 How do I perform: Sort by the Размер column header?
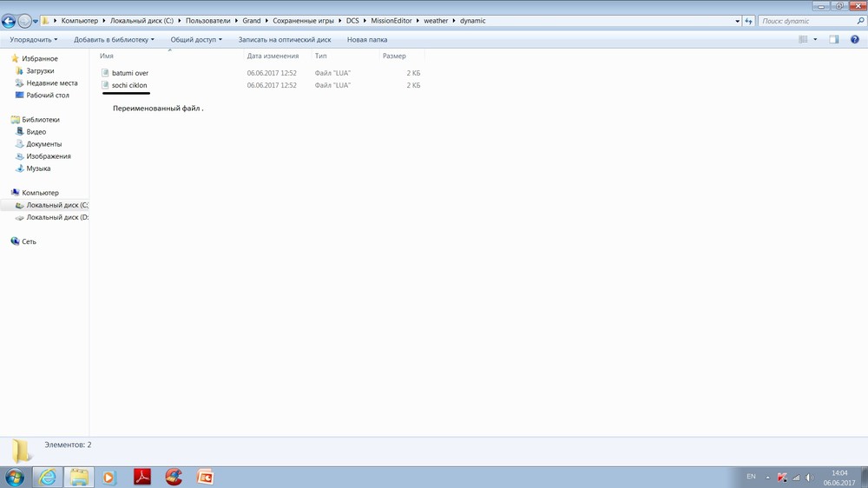(x=394, y=56)
